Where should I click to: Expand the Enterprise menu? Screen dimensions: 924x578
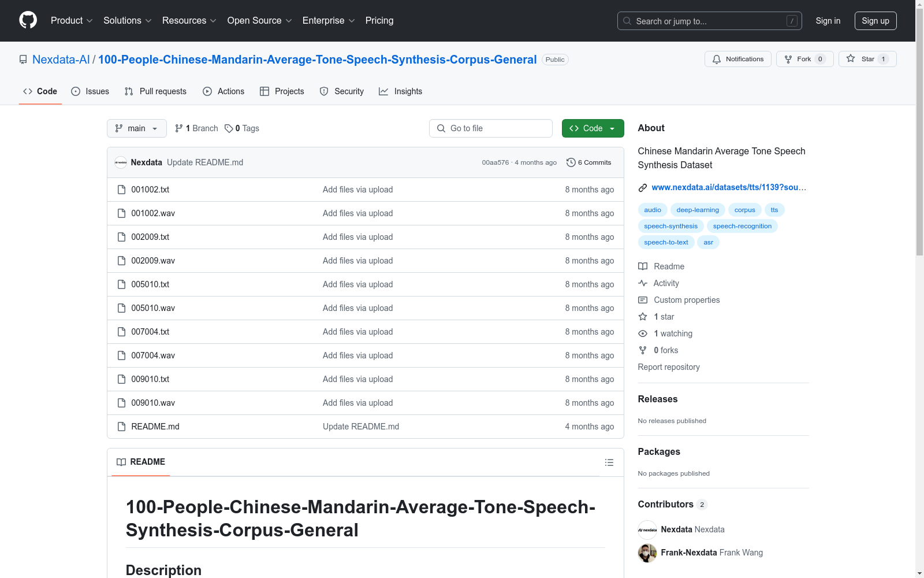[x=329, y=21]
